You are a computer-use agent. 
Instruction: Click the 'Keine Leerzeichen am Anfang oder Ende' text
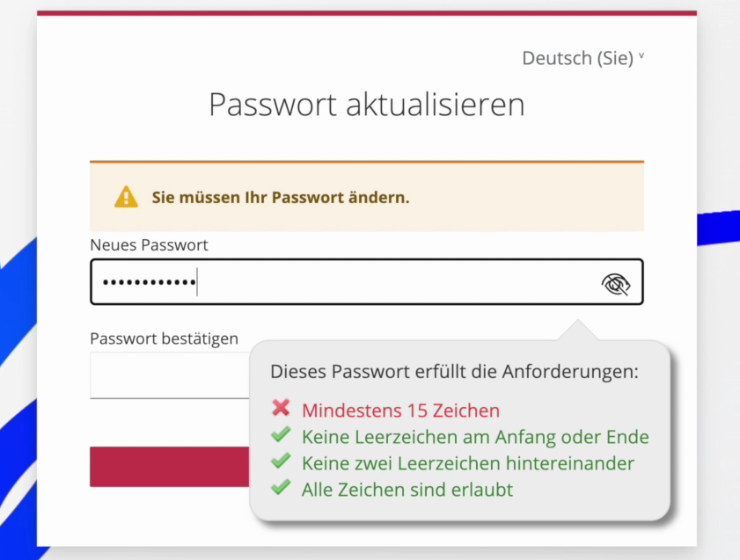click(x=475, y=437)
